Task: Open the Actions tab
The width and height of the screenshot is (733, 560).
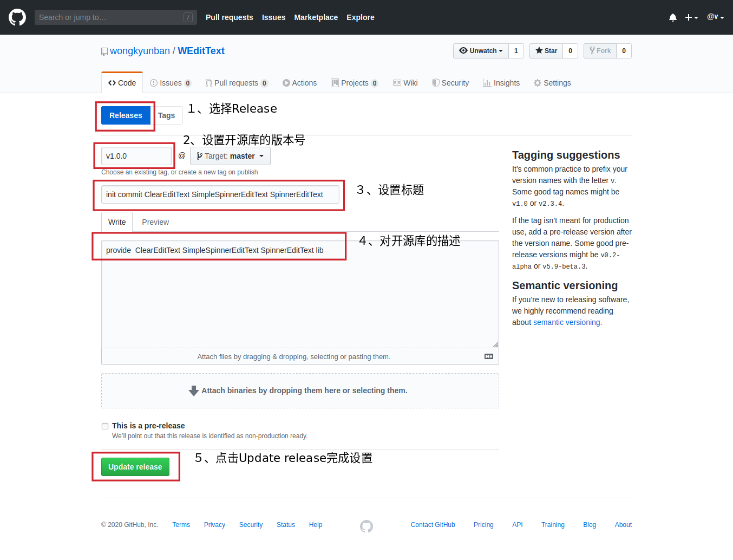Action: [299, 83]
